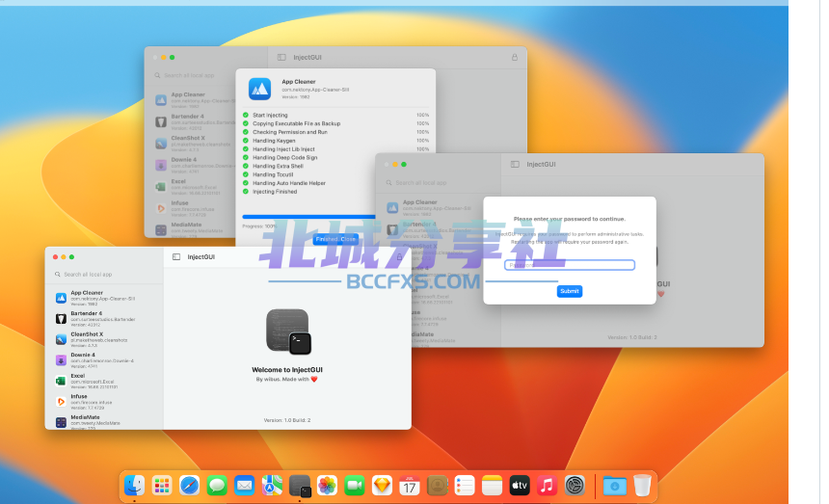This screenshot has height=504, width=829.
Task: Click 'Version: 1.0 Build: 2' in Welcome window
Action: pyautogui.click(x=287, y=420)
